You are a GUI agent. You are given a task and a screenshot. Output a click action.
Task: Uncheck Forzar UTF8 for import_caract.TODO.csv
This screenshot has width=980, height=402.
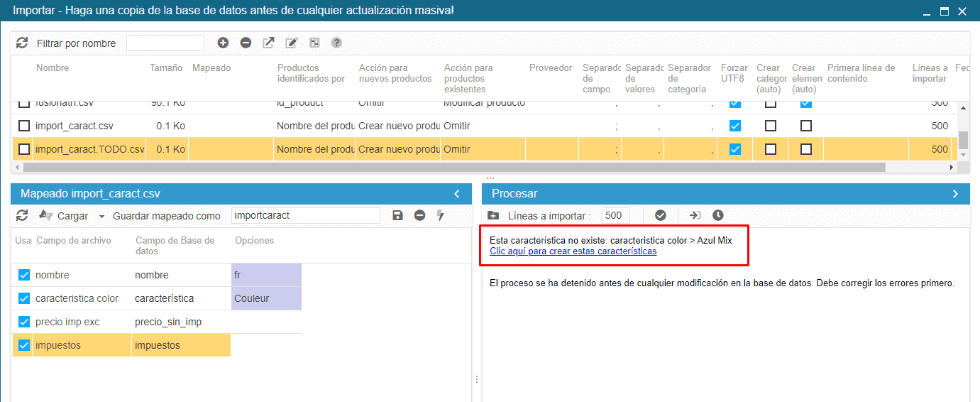point(735,149)
